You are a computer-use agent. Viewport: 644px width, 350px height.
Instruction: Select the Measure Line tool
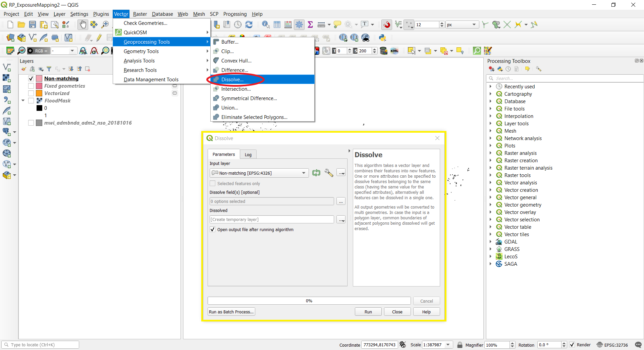pos(321,25)
